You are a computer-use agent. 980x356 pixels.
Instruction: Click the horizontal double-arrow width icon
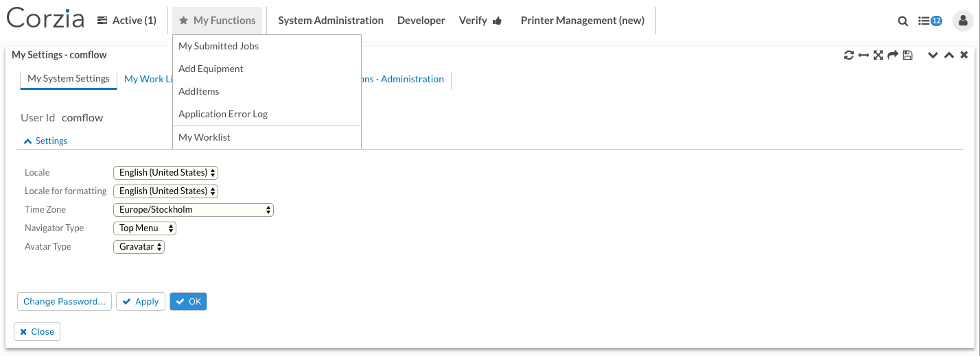click(863, 55)
